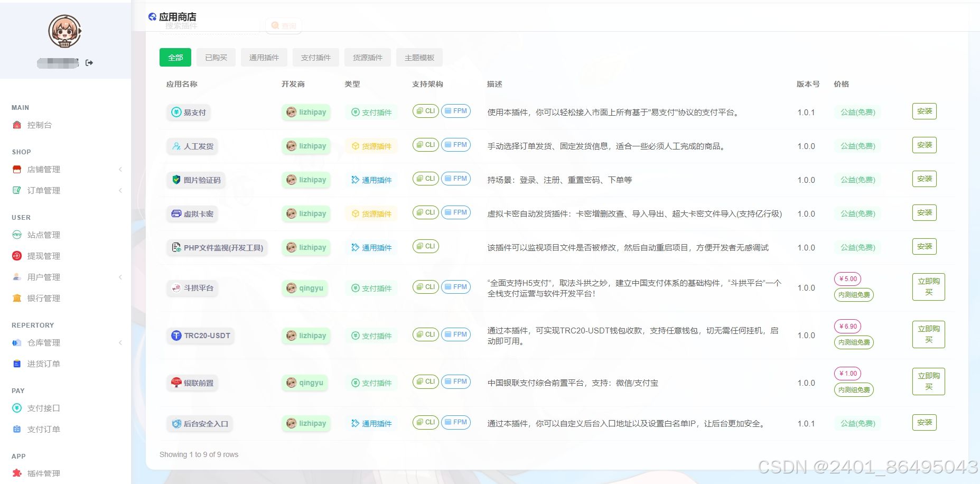Click the TRC20-USDT plugin icon
The image size is (980, 484).
(176, 336)
